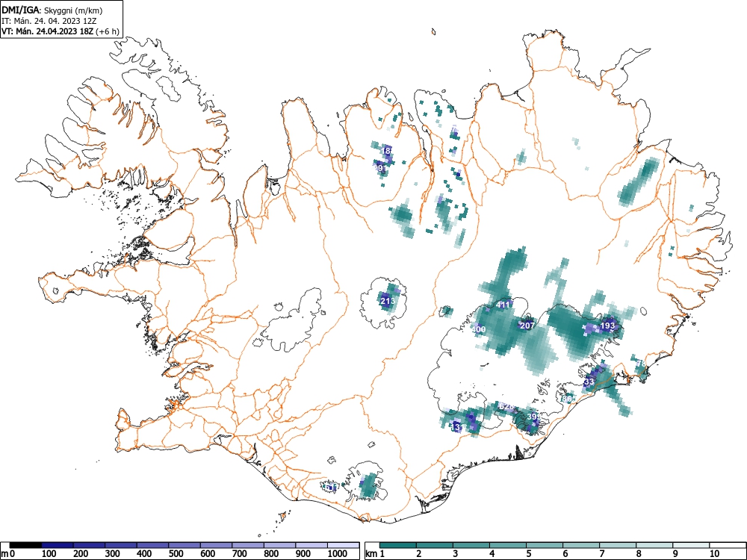Screen dimensions: 747x560
Task: Click the 'DMI/IGA: Skyggni (m/km)' title text
Action: tap(52, 10)
